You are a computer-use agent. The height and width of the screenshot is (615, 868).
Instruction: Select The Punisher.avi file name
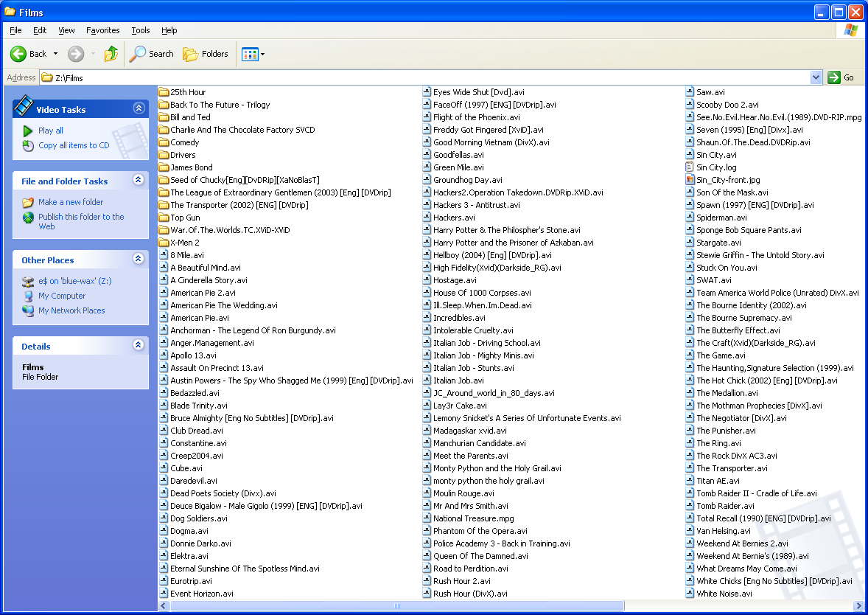[x=726, y=431]
